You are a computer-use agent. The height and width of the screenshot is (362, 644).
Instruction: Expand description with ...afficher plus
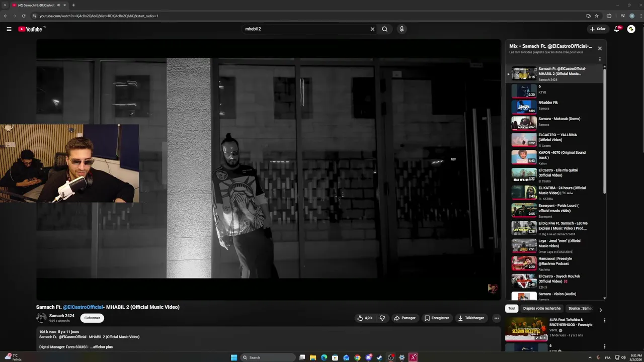(101, 347)
